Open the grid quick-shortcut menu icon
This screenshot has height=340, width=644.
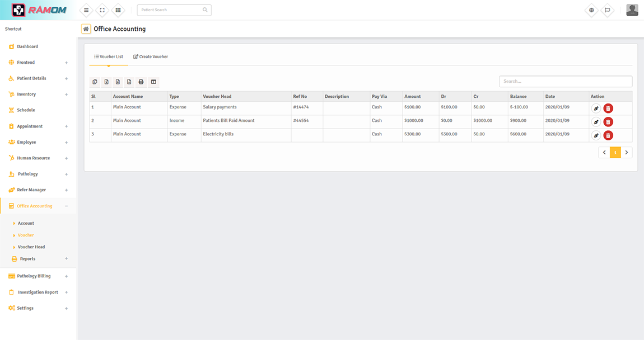click(118, 10)
